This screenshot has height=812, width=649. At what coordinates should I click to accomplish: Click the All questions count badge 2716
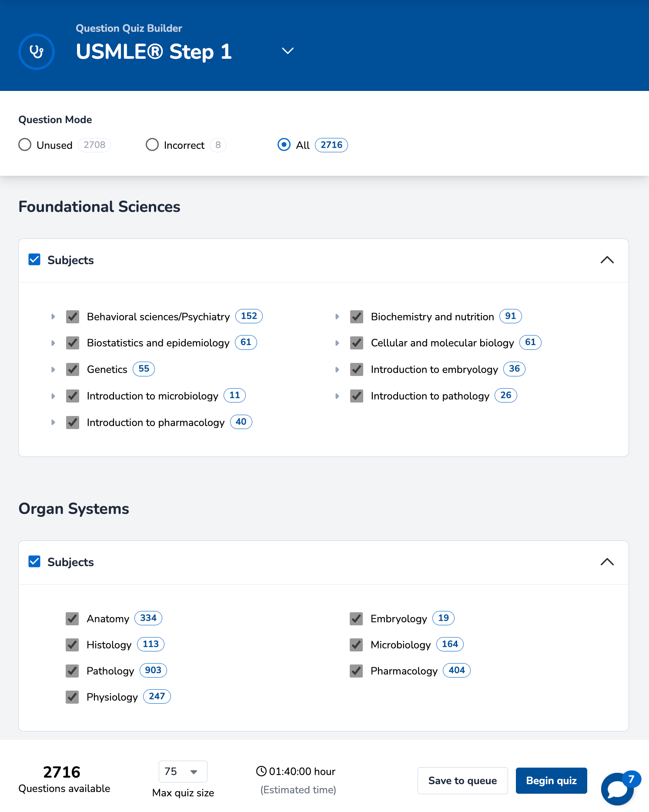pos(331,145)
